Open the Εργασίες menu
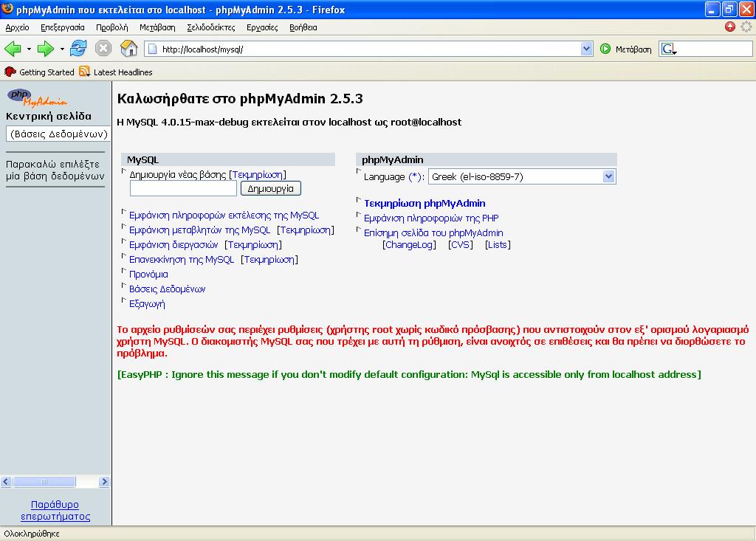 click(x=262, y=27)
